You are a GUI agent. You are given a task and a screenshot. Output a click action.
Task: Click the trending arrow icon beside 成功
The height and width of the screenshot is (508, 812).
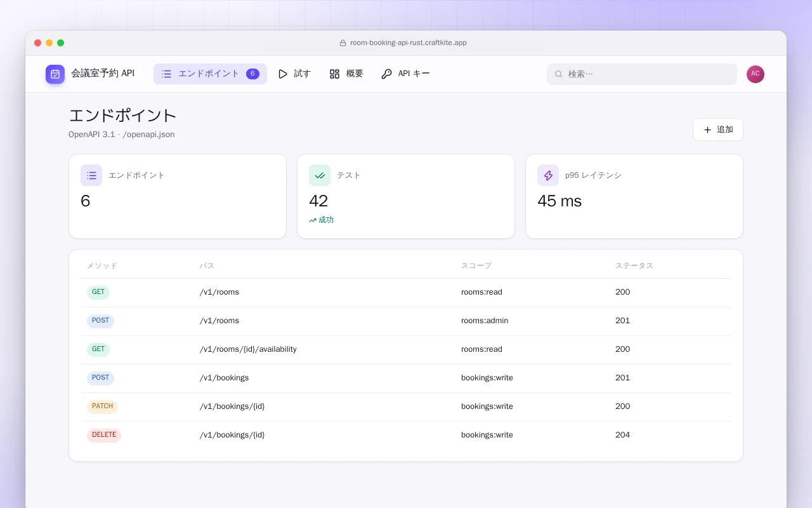coord(313,220)
